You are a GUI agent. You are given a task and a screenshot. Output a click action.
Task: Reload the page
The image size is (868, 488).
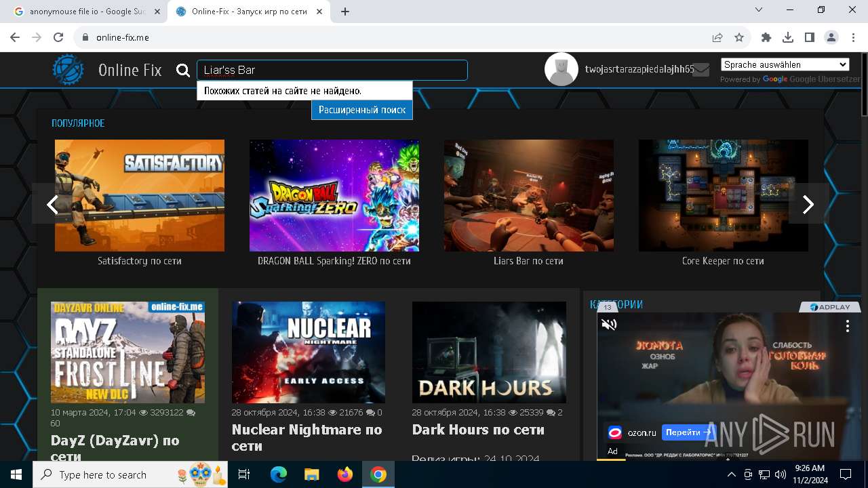tap(58, 37)
